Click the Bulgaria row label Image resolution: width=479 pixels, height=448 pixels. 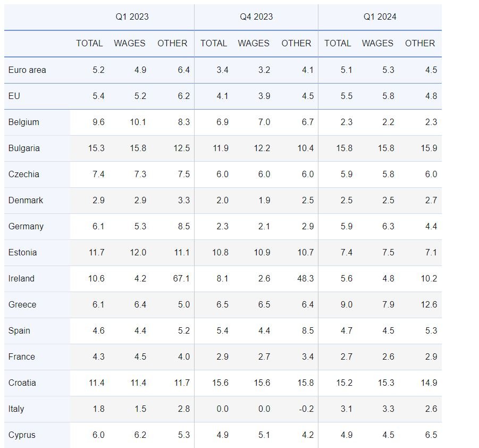point(24,148)
